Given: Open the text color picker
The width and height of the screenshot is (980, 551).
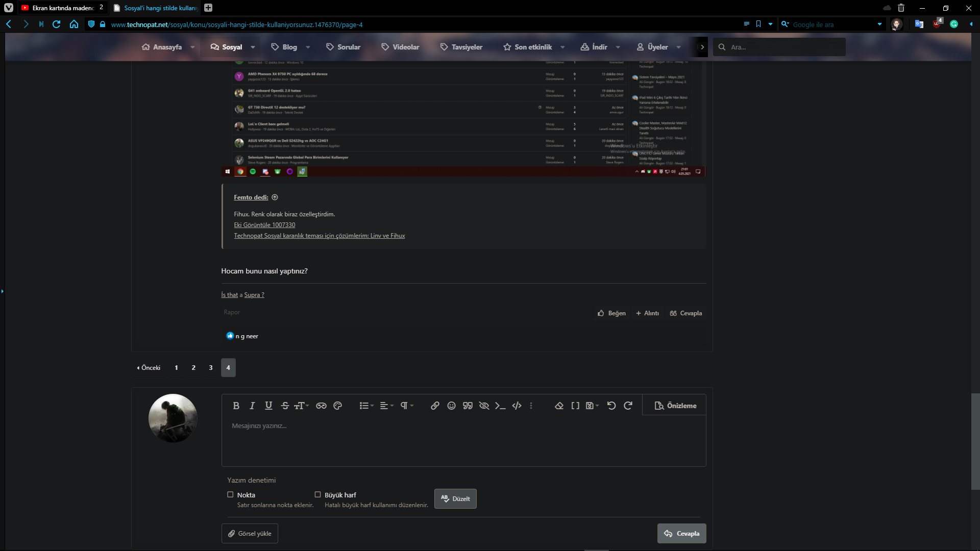Looking at the screenshot, I should click(337, 406).
